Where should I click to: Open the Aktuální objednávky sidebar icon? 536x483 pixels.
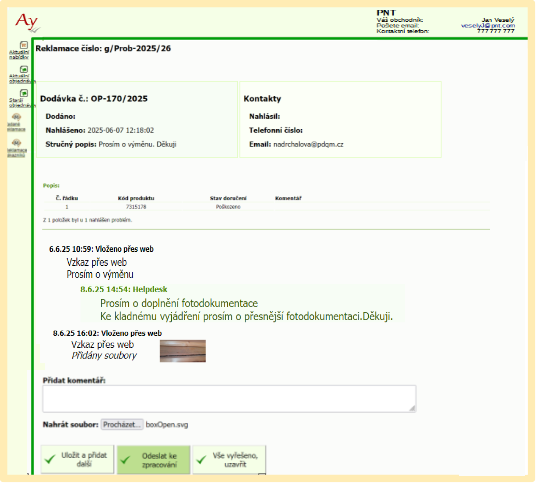(x=24, y=69)
